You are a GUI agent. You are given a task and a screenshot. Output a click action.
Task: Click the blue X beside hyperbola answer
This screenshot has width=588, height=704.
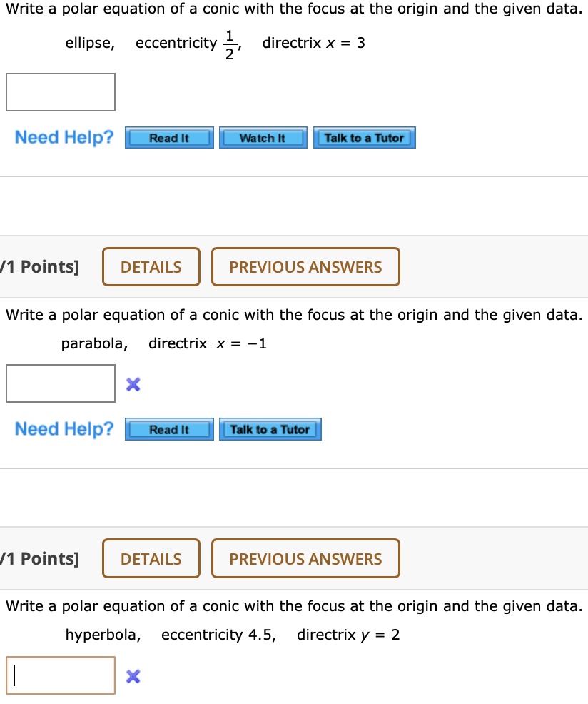[133, 675]
